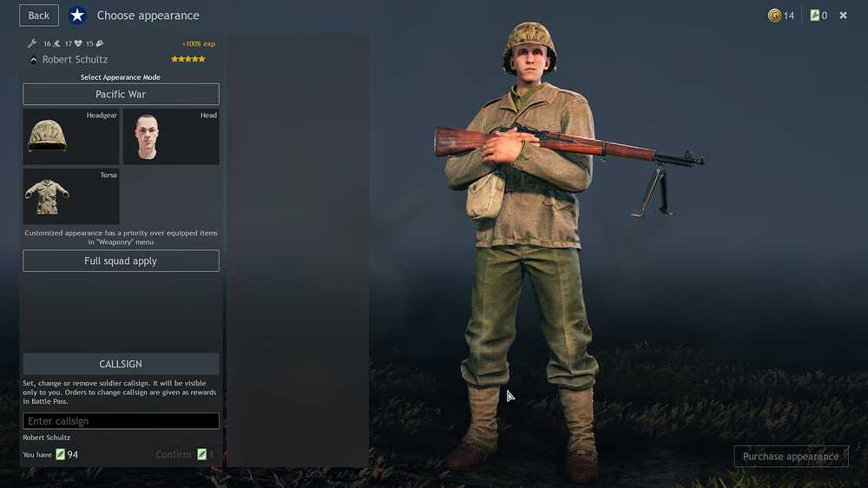
Task: Select the Head face slot
Action: click(x=171, y=136)
